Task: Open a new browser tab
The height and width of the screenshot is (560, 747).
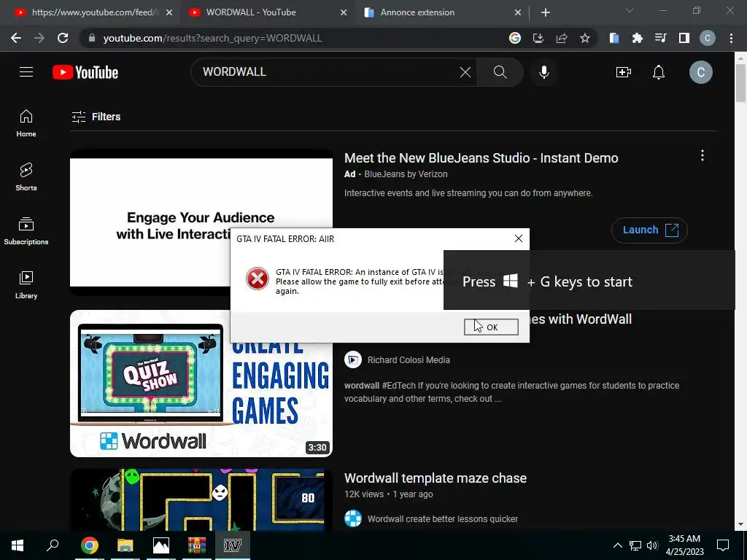Action: (546, 12)
